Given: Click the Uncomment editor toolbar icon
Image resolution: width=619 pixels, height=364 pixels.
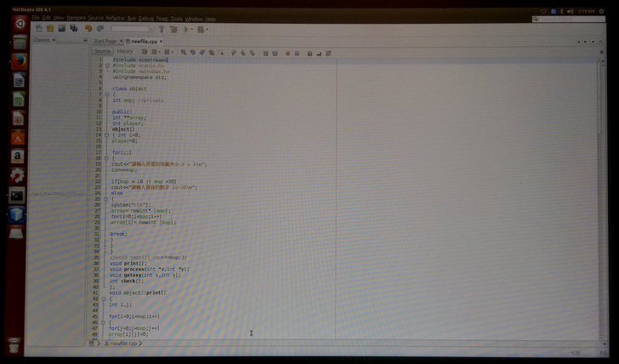Looking at the screenshot, I should pos(319,54).
